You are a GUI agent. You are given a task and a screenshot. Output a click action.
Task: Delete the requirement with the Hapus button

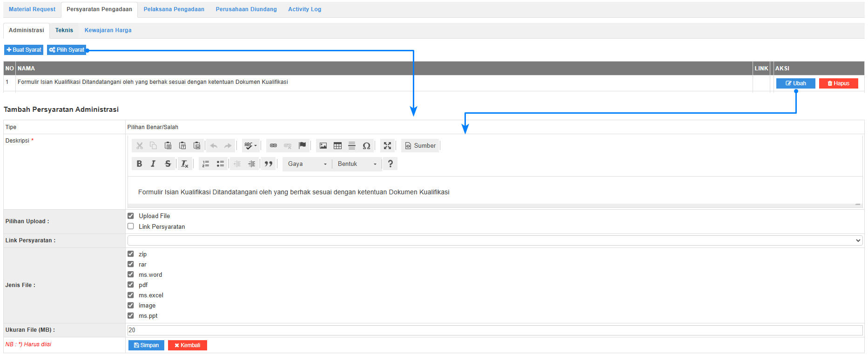pyautogui.click(x=839, y=83)
